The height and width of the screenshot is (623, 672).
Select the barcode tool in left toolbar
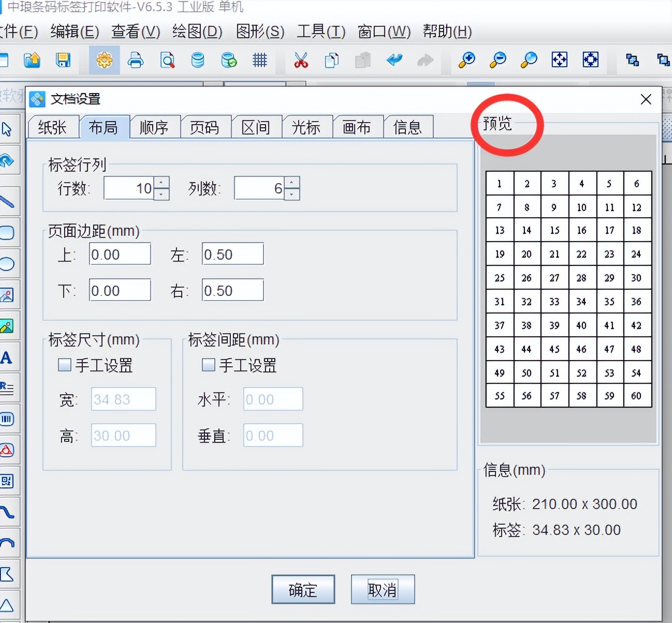[7, 419]
